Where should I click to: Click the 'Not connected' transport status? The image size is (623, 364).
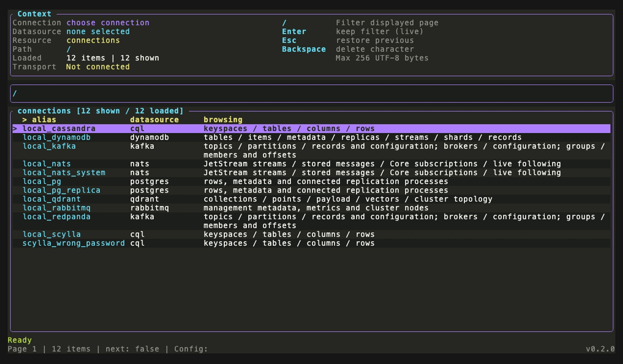(98, 67)
